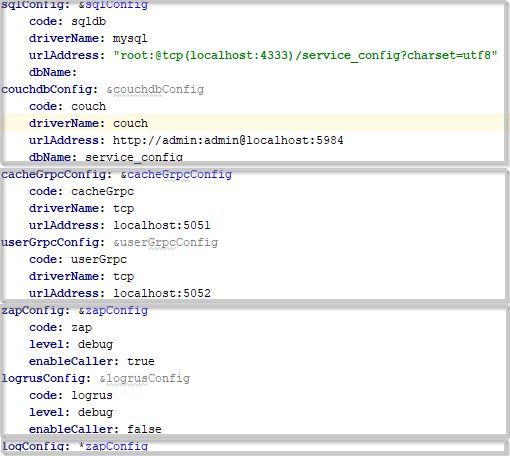Screen dimensions: 510x456
Task: Click the quoted root:@tcp(localhost:4333) connection string
Action: (305, 55)
